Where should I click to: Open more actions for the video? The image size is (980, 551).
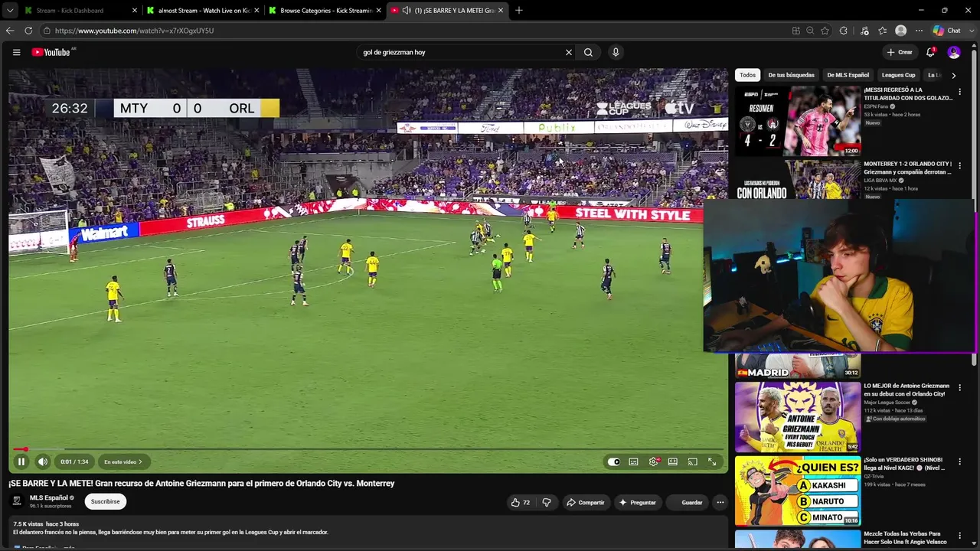pyautogui.click(x=720, y=502)
